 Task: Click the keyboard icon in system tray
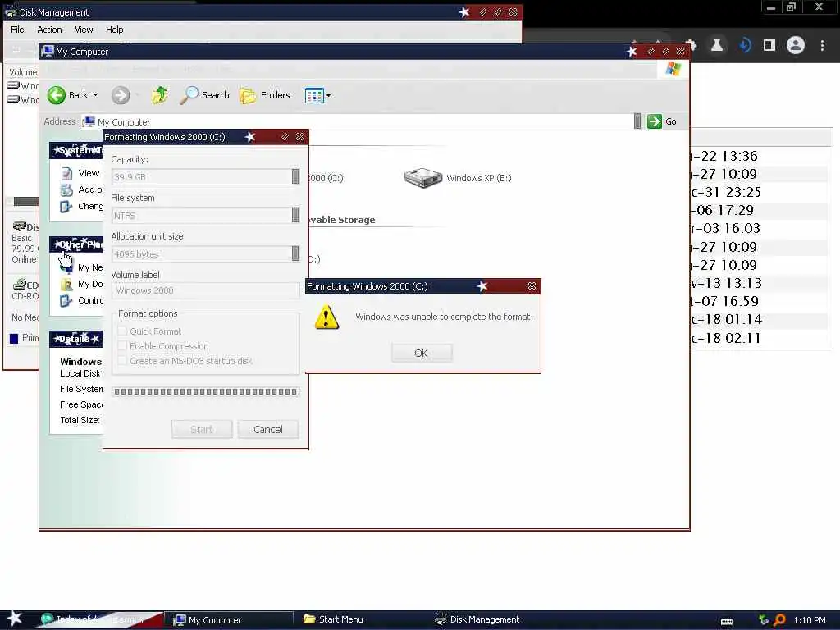[727, 621]
